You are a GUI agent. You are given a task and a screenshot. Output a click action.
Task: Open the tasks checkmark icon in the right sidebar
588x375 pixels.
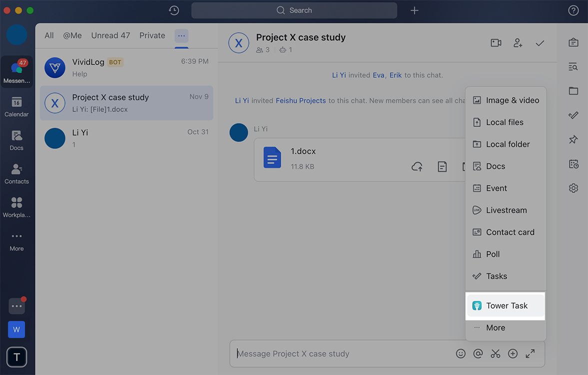click(x=573, y=115)
